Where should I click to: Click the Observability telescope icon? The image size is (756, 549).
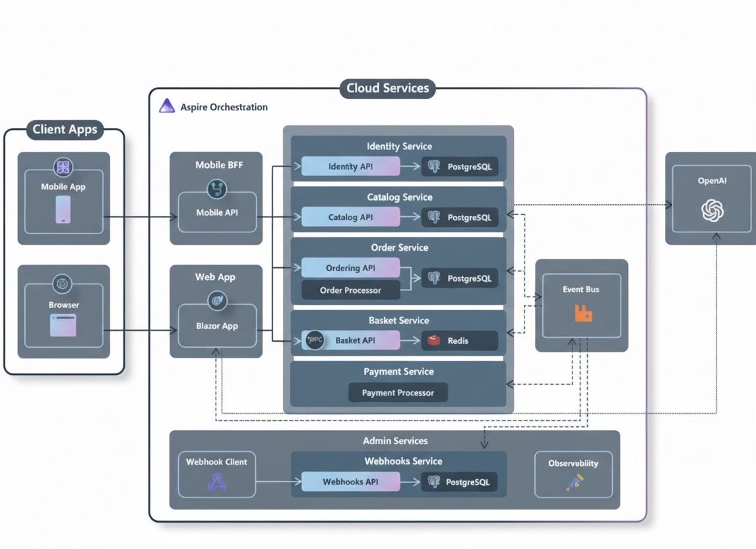pyautogui.click(x=573, y=482)
